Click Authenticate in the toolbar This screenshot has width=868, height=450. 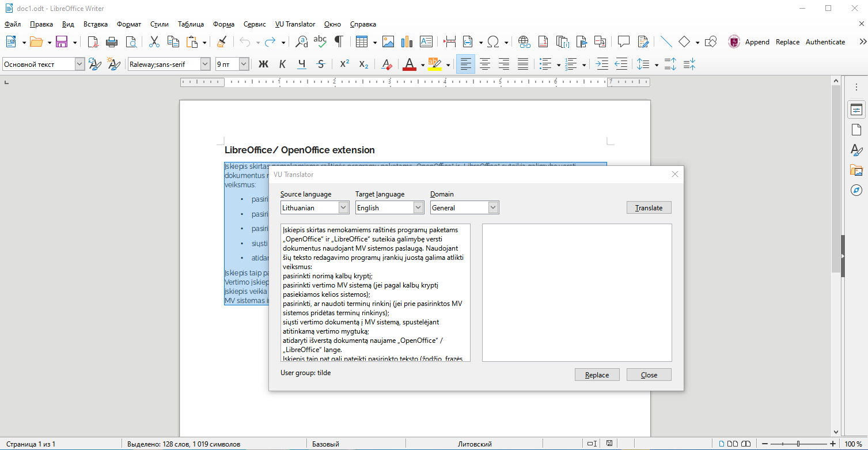825,41
